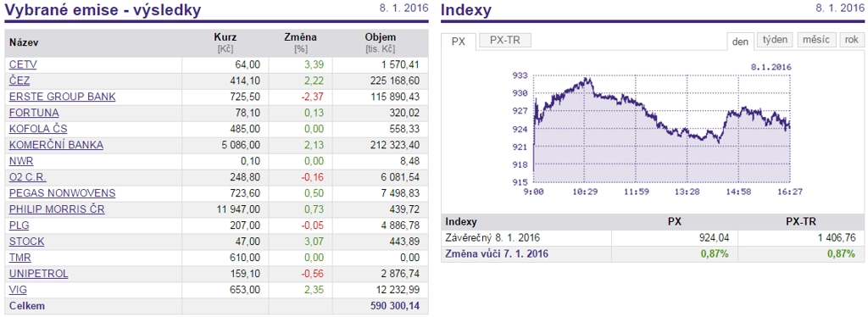Screen dimensions: 868x317
Task: Show the weekly 'týden' chart tab
Action: (x=775, y=40)
